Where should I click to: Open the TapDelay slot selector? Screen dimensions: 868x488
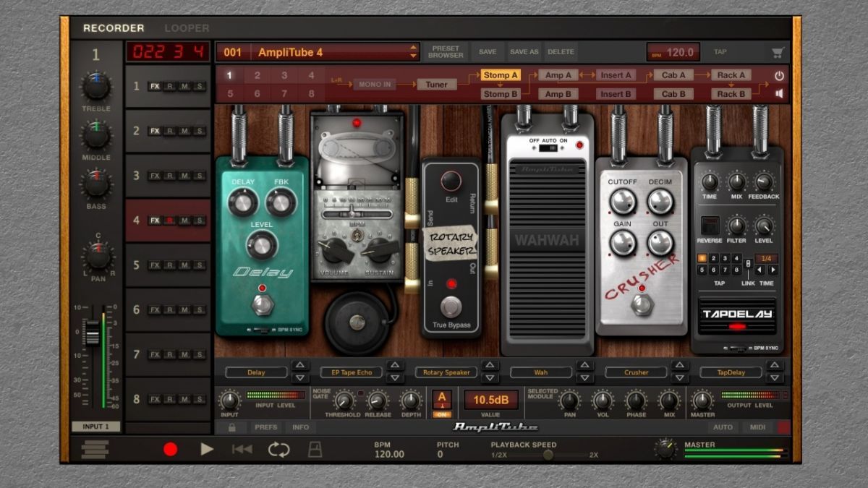click(x=731, y=372)
